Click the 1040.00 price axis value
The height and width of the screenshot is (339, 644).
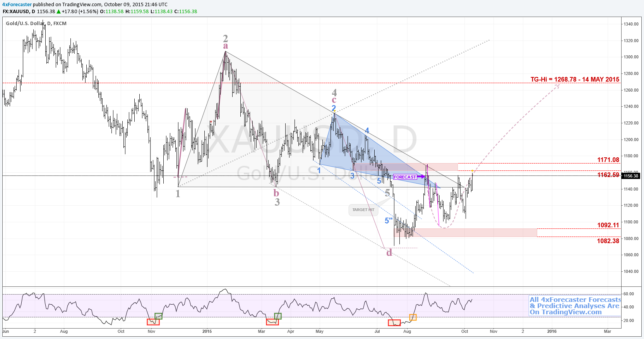click(631, 271)
